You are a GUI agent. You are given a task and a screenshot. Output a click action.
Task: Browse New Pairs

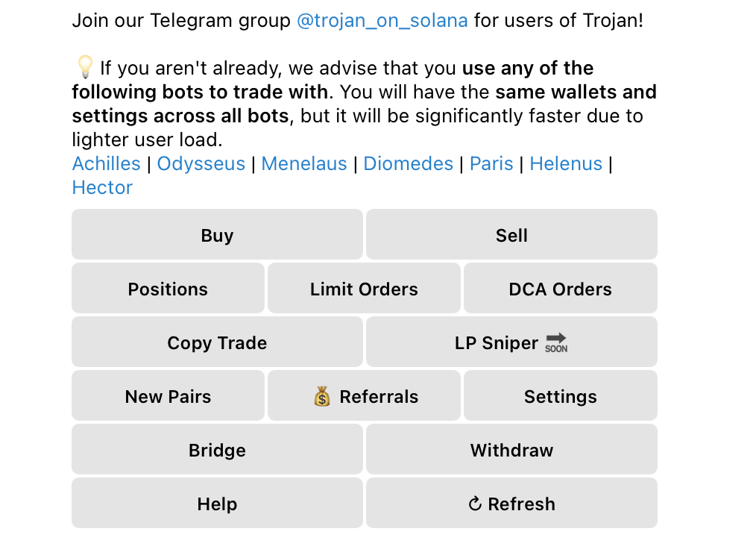(x=168, y=396)
